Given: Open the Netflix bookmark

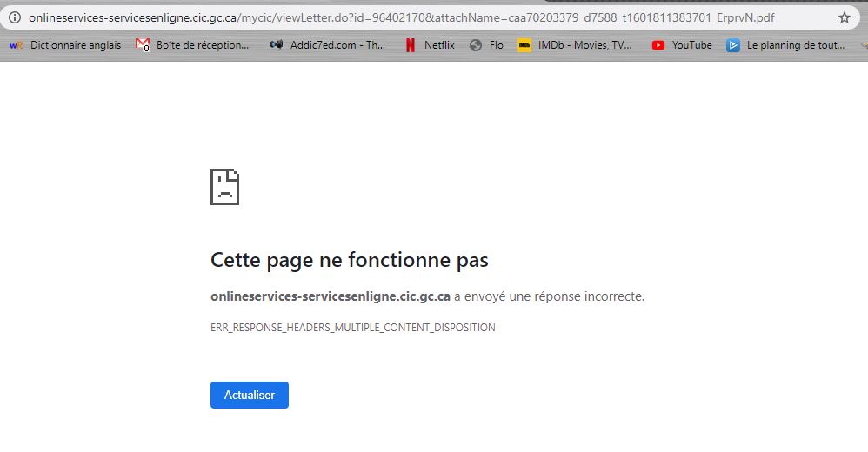Looking at the screenshot, I should click(x=439, y=45).
